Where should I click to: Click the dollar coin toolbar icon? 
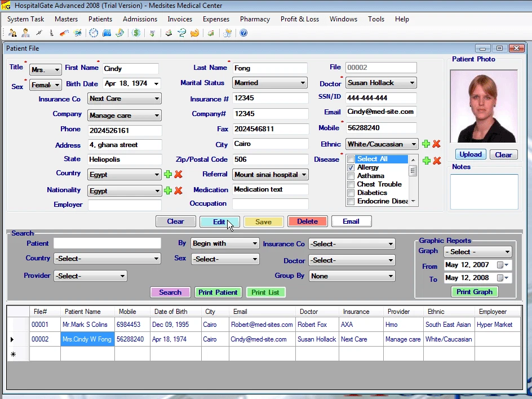point(136,33)
